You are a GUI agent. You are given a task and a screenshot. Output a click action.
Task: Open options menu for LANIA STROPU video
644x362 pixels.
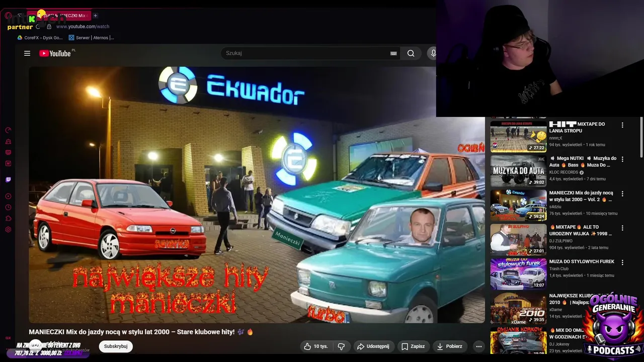(622, 125)
